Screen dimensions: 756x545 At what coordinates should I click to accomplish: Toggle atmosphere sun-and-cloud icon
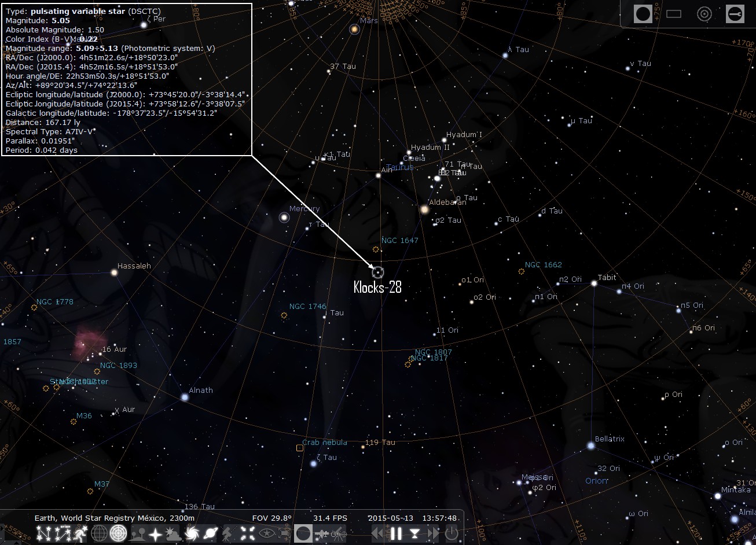coord(173,533)
